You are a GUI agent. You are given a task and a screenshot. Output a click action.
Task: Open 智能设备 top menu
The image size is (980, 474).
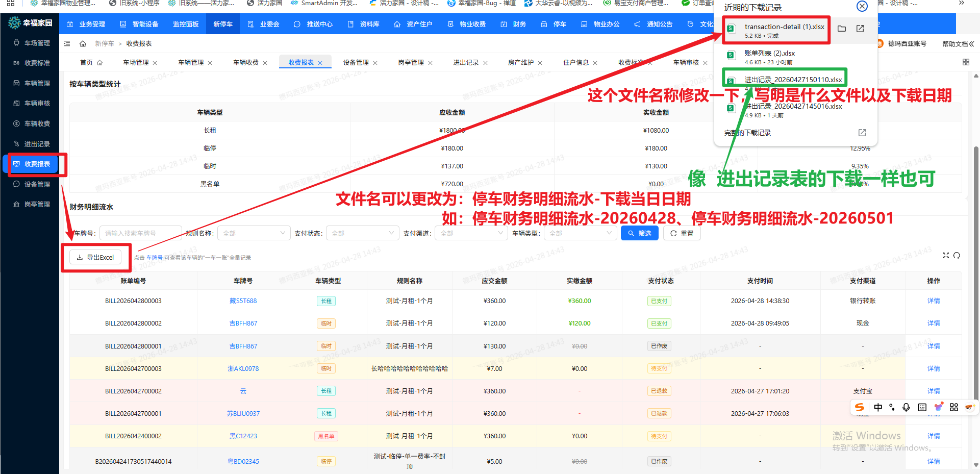click(x=139, y=24)
